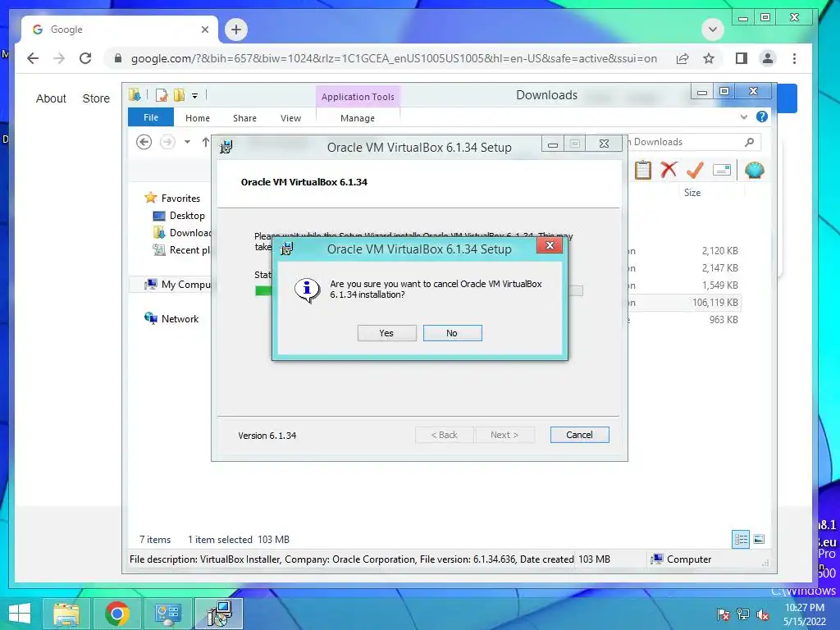Open the Share ribbon tab in Explorer

click(244, 118)
